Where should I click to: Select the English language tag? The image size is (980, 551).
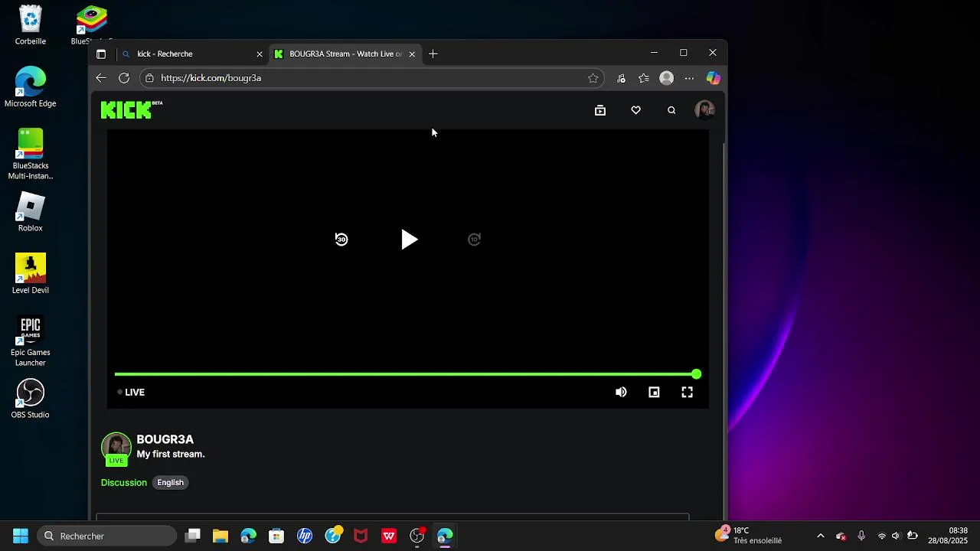click(x=170, y=482)
